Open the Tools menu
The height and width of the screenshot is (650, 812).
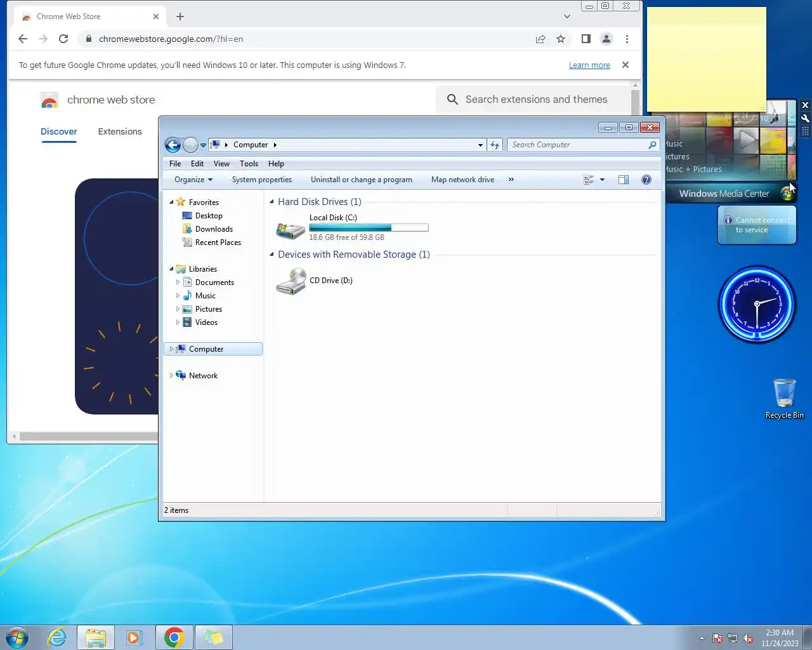[249, 164]
